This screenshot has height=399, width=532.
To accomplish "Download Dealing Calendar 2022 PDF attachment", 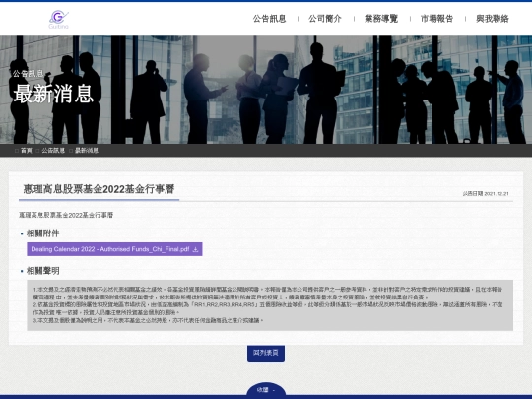I will coord(114,249).
